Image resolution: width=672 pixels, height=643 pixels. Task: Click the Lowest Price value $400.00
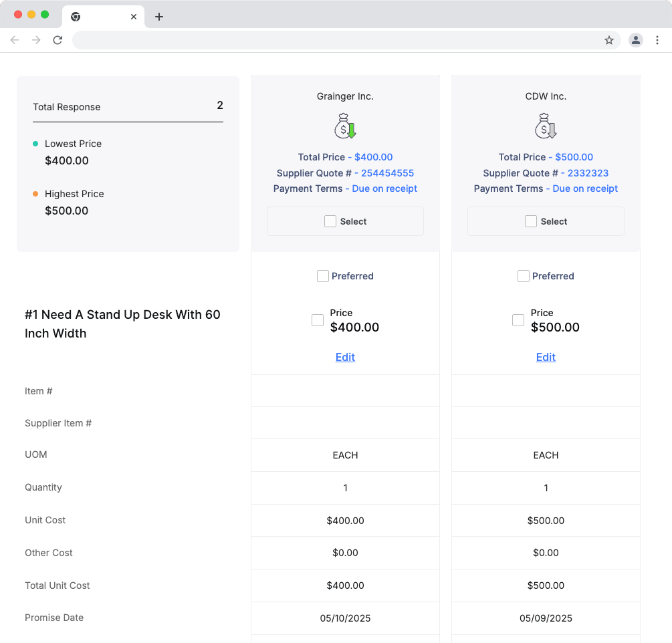[67, 160]
